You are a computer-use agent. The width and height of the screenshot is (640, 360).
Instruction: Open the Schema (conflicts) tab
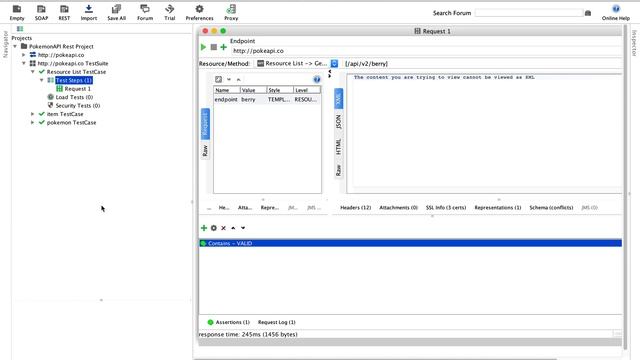point(551,207)
